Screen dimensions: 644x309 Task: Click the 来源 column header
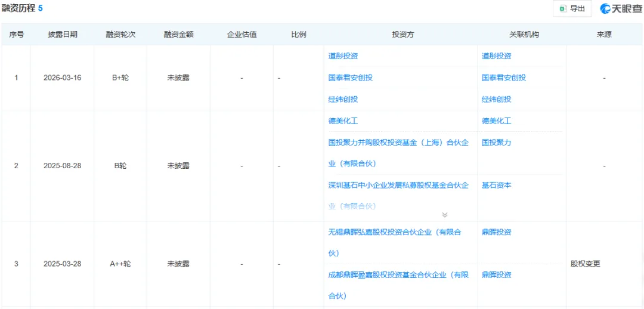[x=604, y=35]
